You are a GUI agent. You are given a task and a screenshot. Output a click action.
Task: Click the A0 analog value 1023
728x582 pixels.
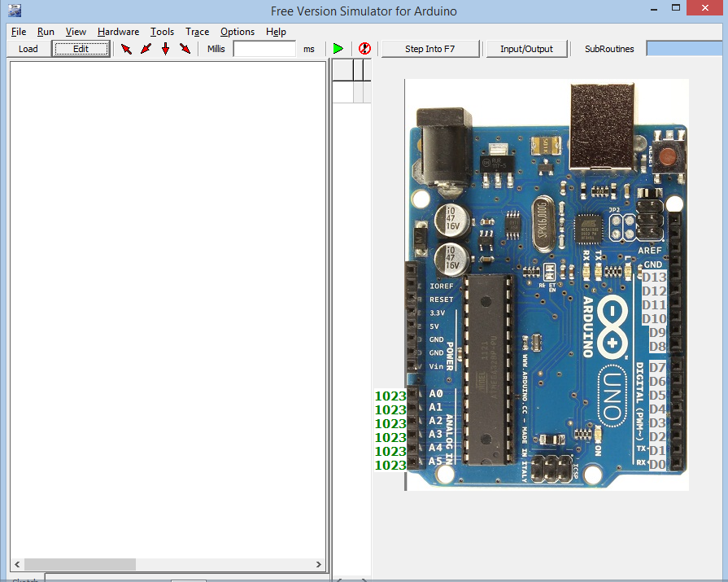click(x=390, y=396)
